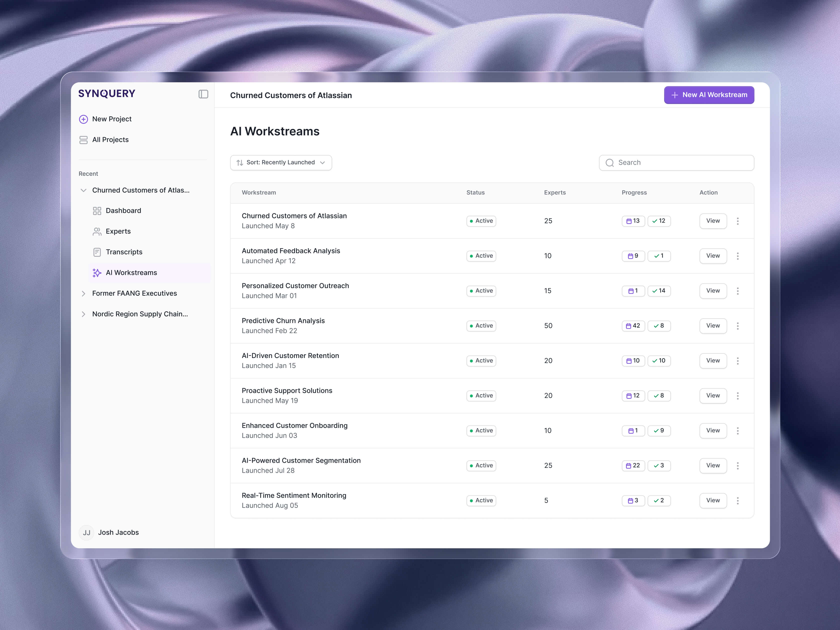
Task: Click the Experts column header
Action: [555, 192]
